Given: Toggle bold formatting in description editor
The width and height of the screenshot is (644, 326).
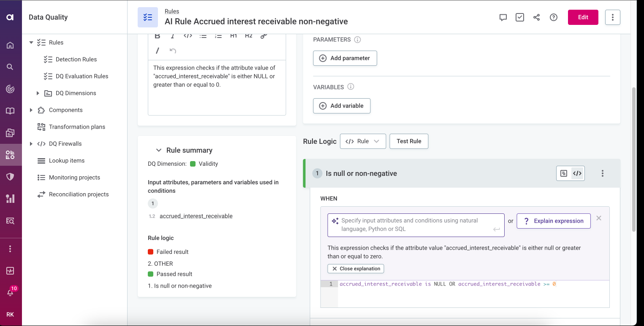Looking at the screenshot, I should pos(157,36).
